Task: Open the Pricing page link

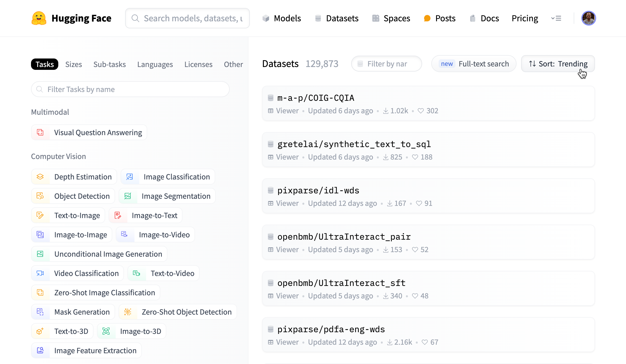Action: click(x=525, y=18)
